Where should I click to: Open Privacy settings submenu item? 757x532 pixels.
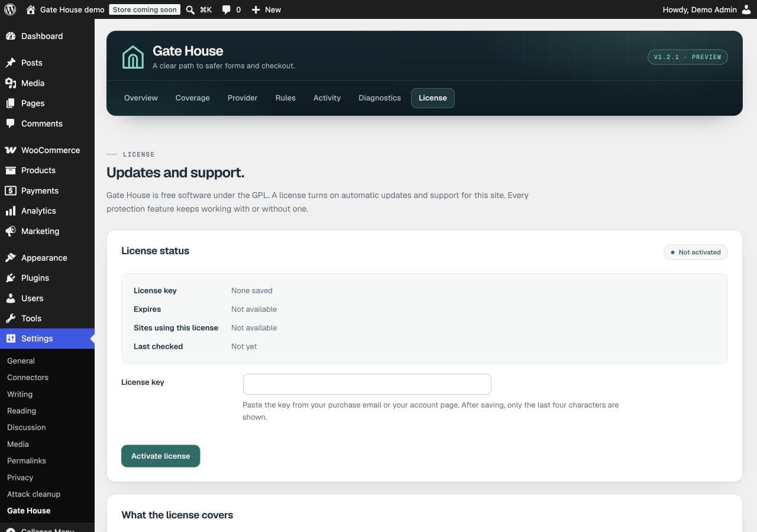20,478
